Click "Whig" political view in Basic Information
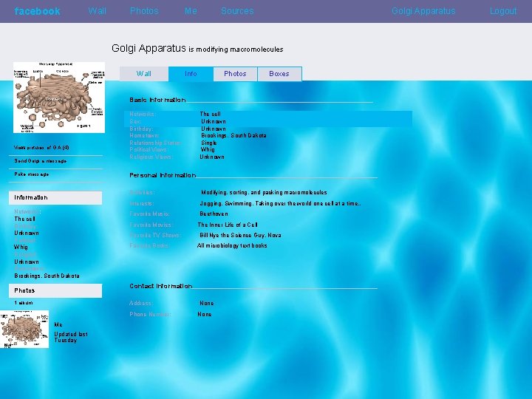Viewport: 532px width, 399px height. pos(208,149)
